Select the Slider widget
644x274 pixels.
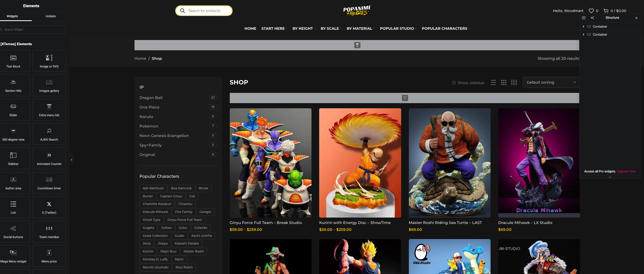tap(13, 110)
